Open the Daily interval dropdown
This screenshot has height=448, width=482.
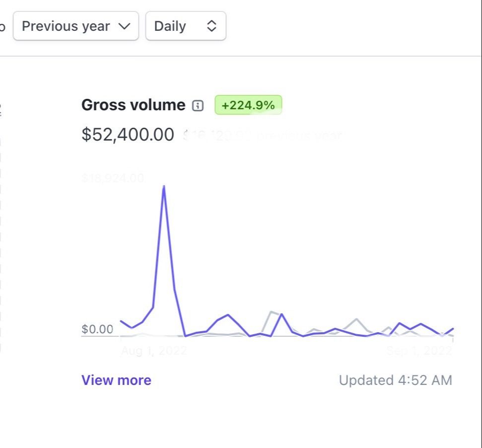(186, 26)
